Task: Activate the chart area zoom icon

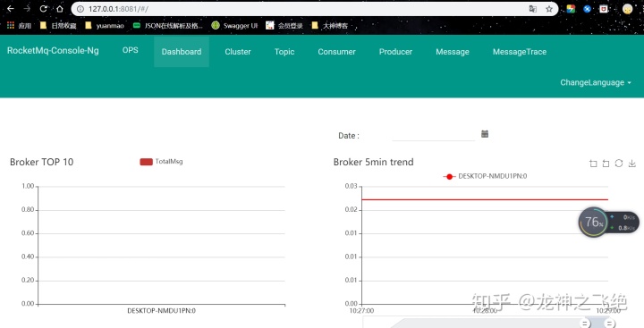Action: tap(593, 164)
